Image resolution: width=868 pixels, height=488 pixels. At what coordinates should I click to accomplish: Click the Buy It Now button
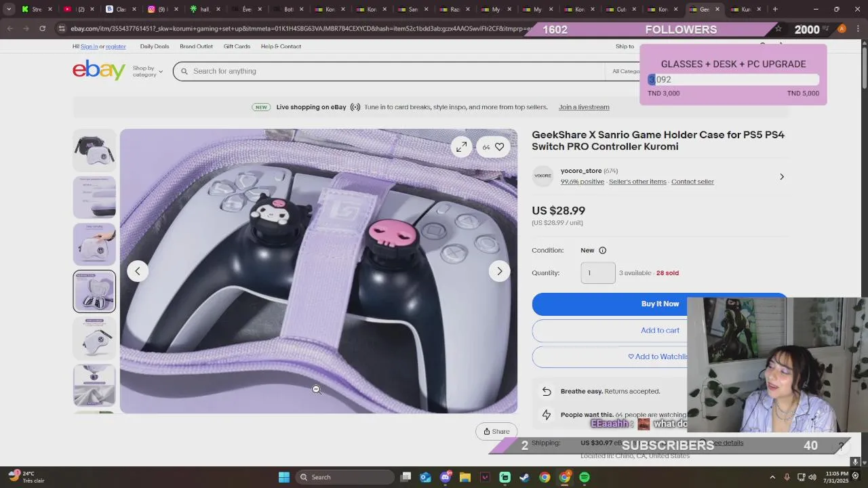point(660,304)
